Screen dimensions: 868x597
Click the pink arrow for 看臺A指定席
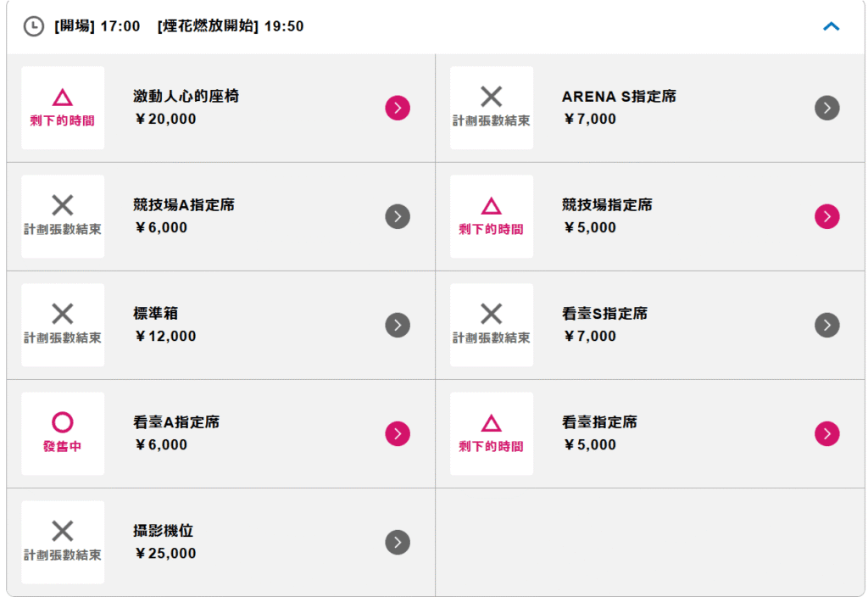click(x=398, y=433)
